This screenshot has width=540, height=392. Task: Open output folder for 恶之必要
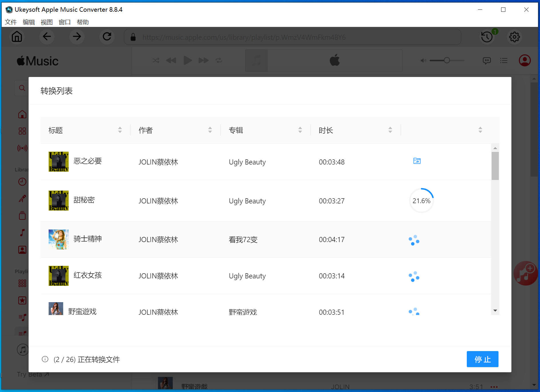point(417,161)
